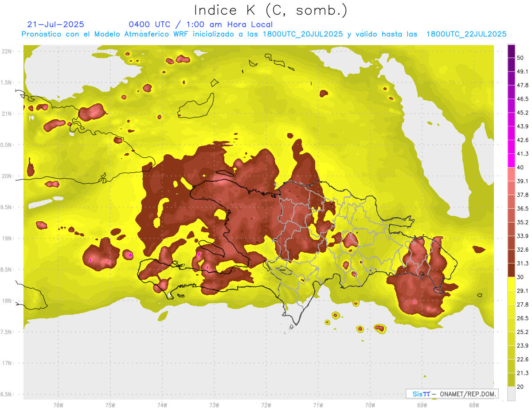Click the 76W longitude axis label
The image size is (532, 411).
click(58, 405)
